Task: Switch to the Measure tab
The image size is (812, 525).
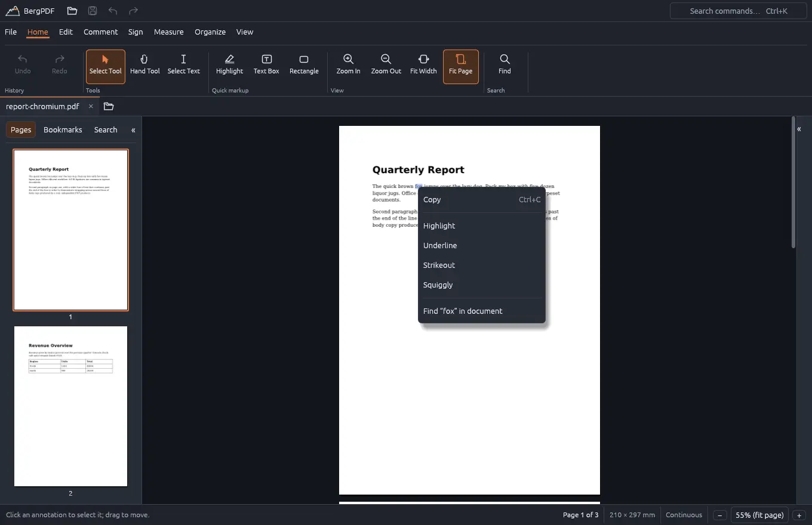Action: point(169,32)
